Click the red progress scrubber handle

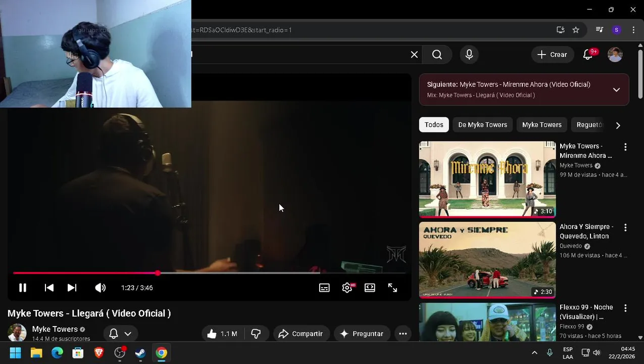(158, 273)
